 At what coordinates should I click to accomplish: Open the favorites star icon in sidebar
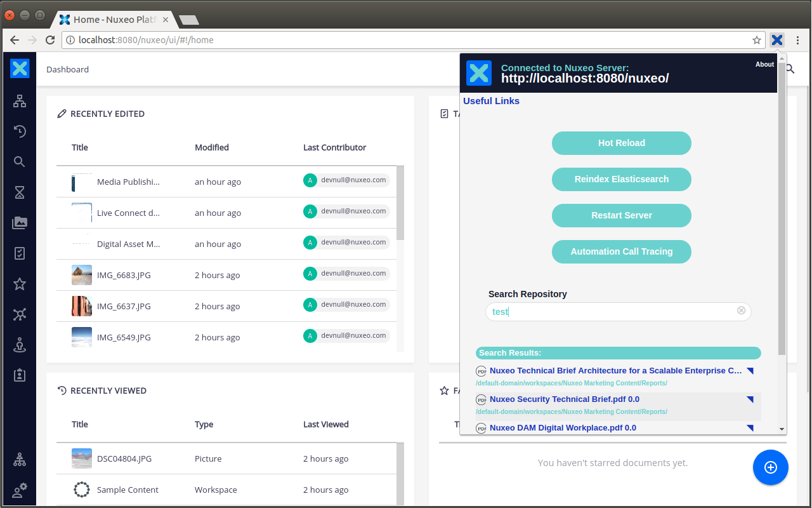[x=20, y=284]
